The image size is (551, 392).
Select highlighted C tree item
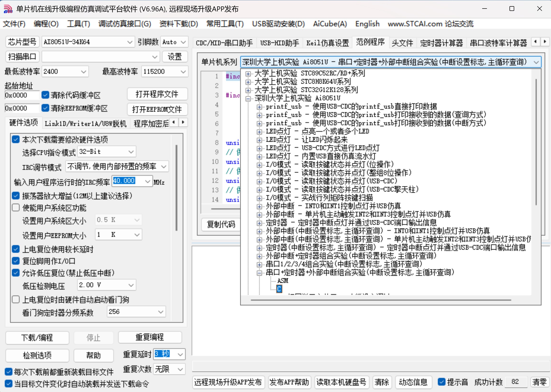[279, 289]
